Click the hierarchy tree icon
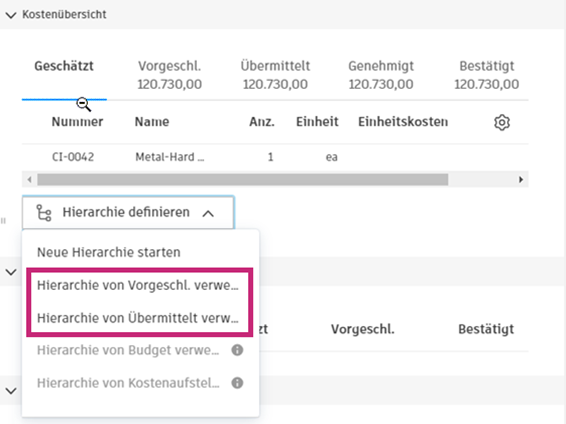This screenshot has height=424, width=566. pos(44,213)
